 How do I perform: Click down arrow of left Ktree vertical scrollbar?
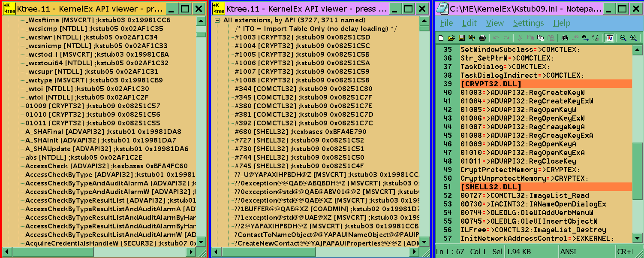click(200, 243)
